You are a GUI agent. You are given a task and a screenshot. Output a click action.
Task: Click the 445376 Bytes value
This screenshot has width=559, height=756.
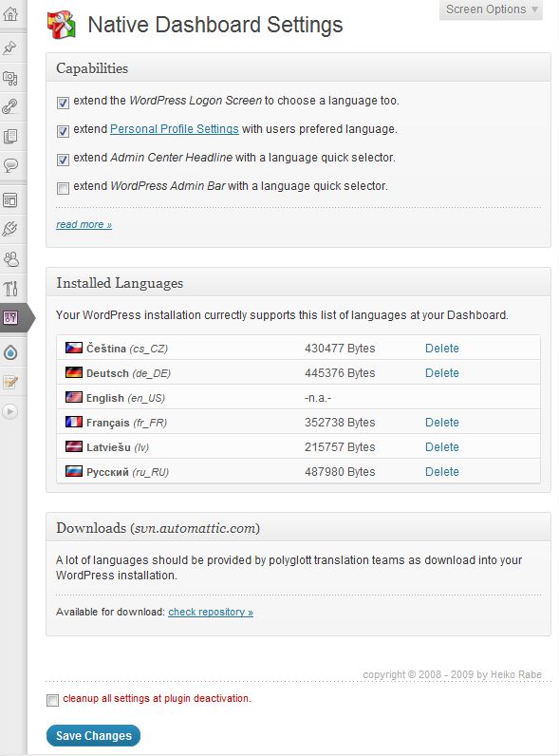pos(340,372)
